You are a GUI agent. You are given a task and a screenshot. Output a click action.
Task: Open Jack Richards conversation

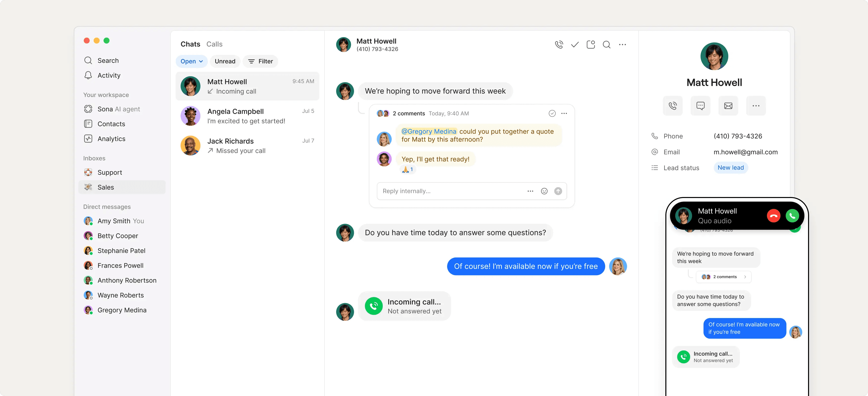coord(247,146)
